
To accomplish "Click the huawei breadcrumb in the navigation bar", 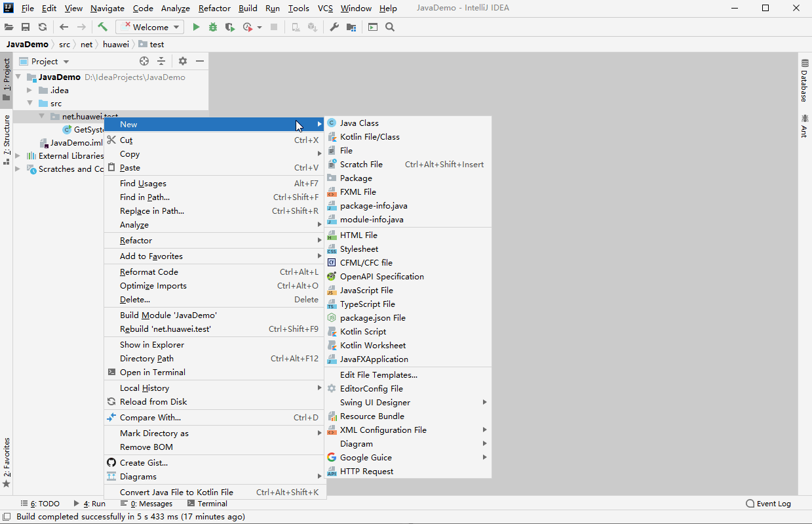I will (x=116, y=45).
